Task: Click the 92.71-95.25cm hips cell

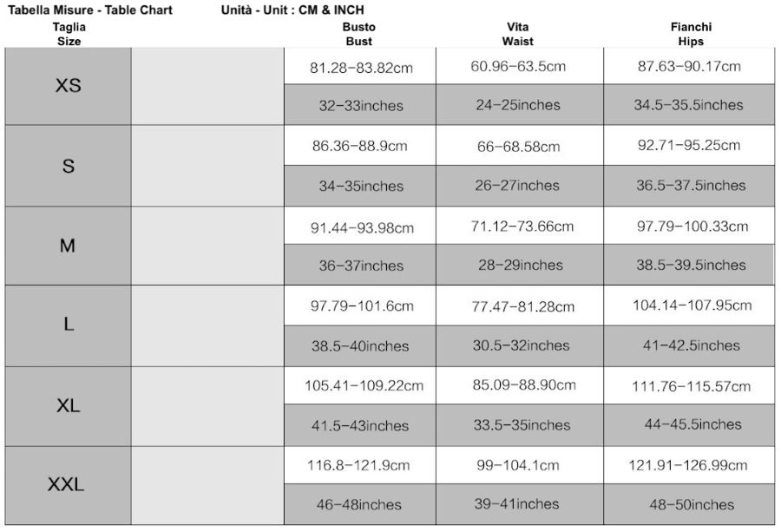Action: coord(689,145)
